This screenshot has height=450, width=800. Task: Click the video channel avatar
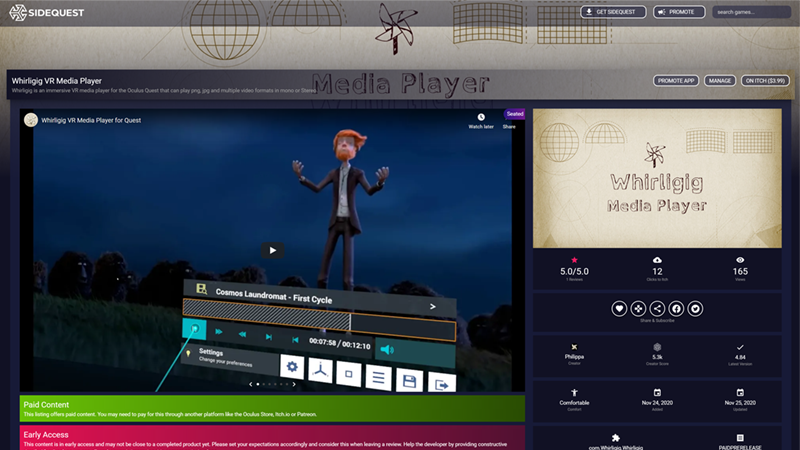point(31,120)
